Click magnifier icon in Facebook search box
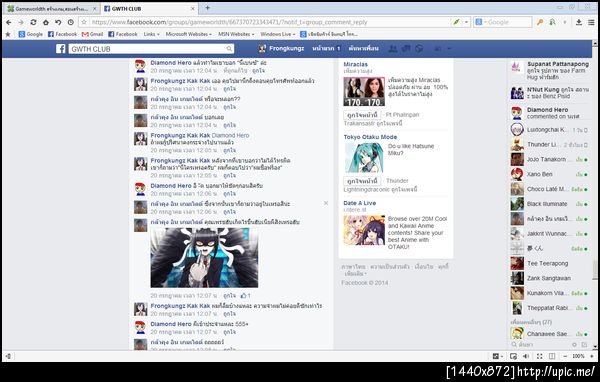 point(229,49)
